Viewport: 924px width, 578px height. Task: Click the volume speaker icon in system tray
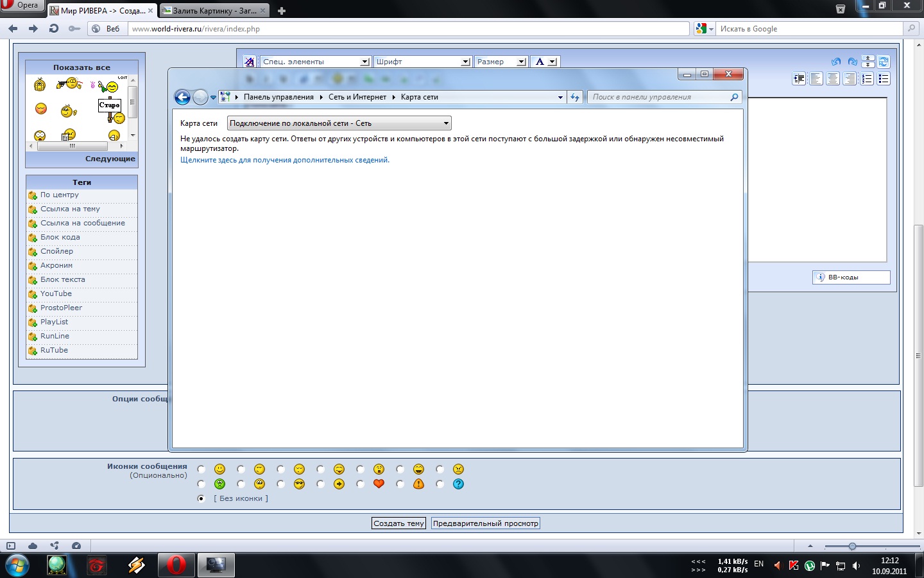(x=856, y=566)
